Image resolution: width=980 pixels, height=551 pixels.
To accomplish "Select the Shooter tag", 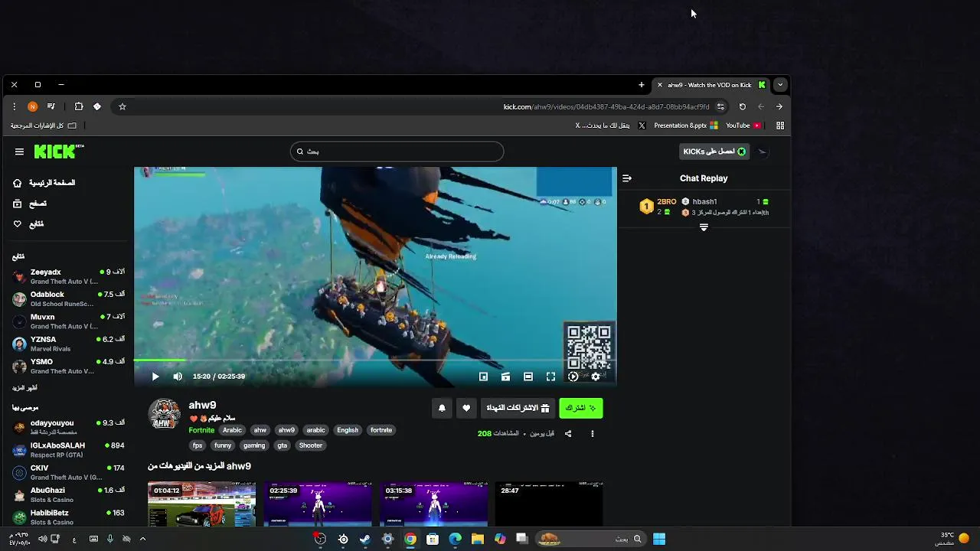I will coord(310,445).
